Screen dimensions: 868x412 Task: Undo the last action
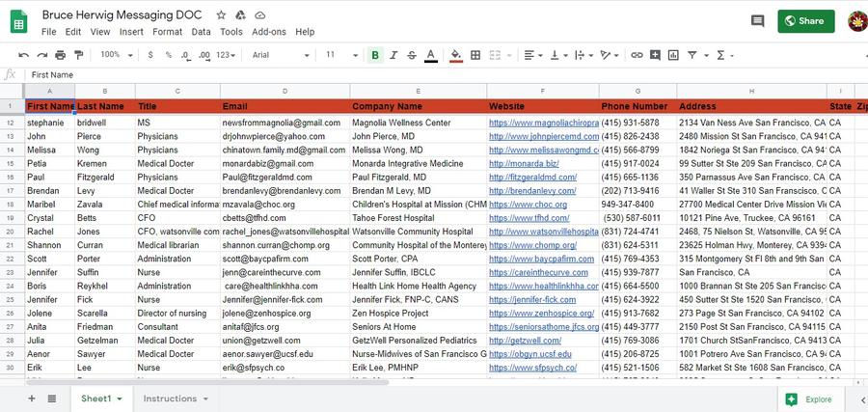point(23,55)
